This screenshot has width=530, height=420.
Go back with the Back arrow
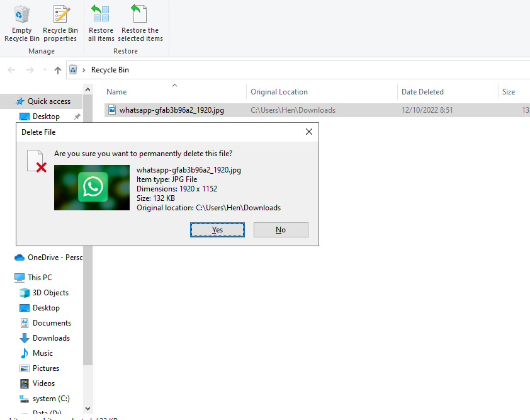(x=11, y=70)
